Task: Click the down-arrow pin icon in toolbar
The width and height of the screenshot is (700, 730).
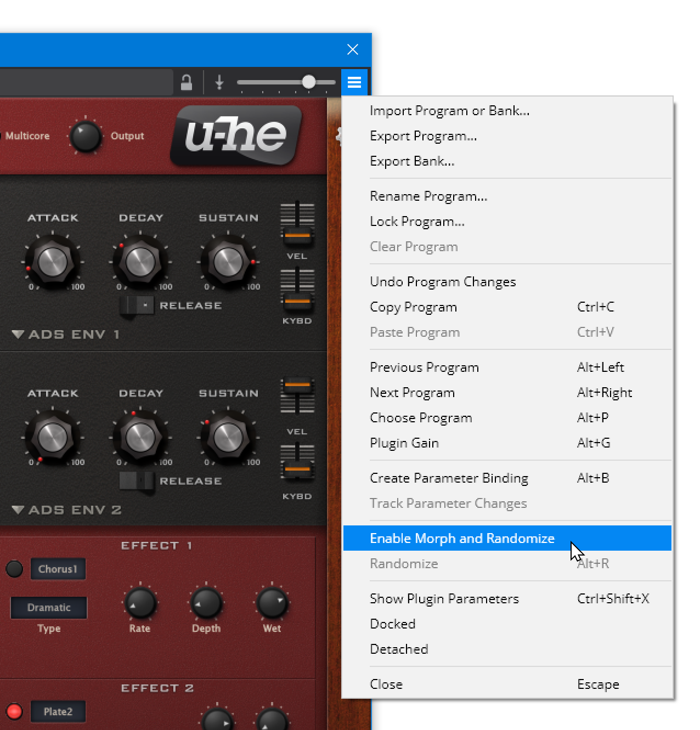Action: (219, 82)
